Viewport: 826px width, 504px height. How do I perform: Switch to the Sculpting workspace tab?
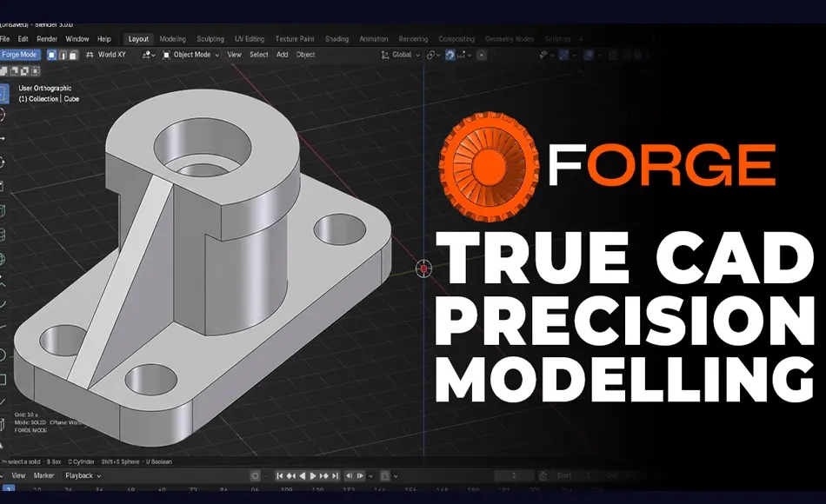(210, 39)
